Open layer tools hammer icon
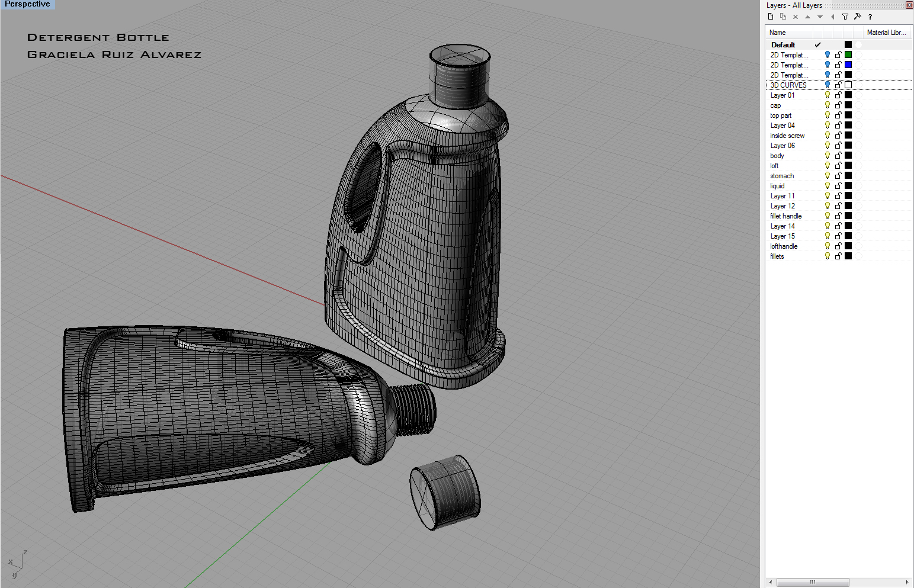914x588 pixels. [857, 17]
